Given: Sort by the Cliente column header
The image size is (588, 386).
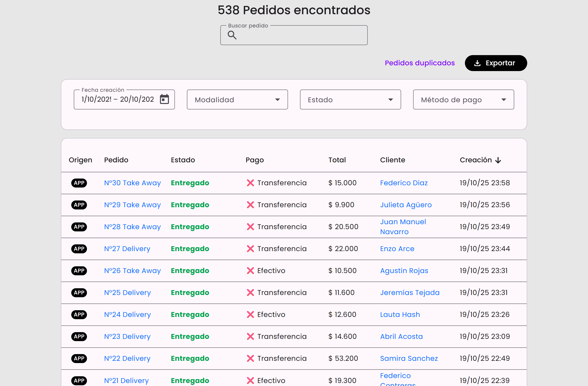Looking at the screenshot, I should tap(392, 160).
